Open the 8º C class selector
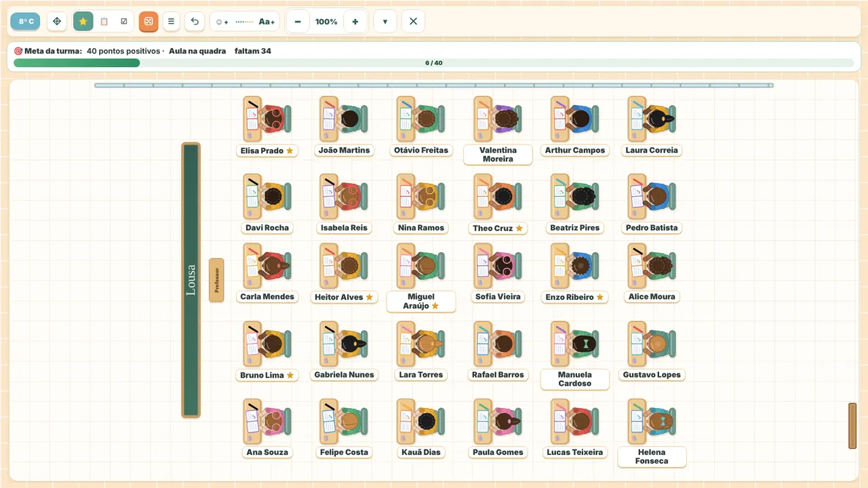 pos(26,22)
